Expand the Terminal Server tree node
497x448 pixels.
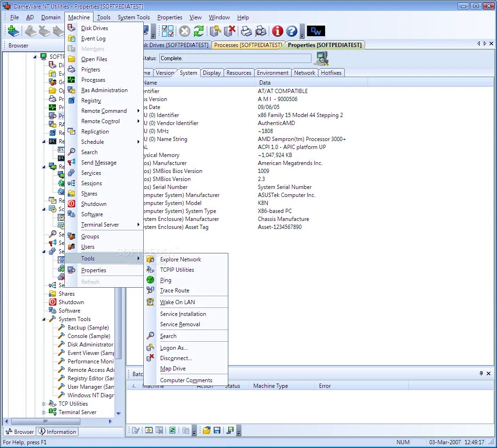44,412
